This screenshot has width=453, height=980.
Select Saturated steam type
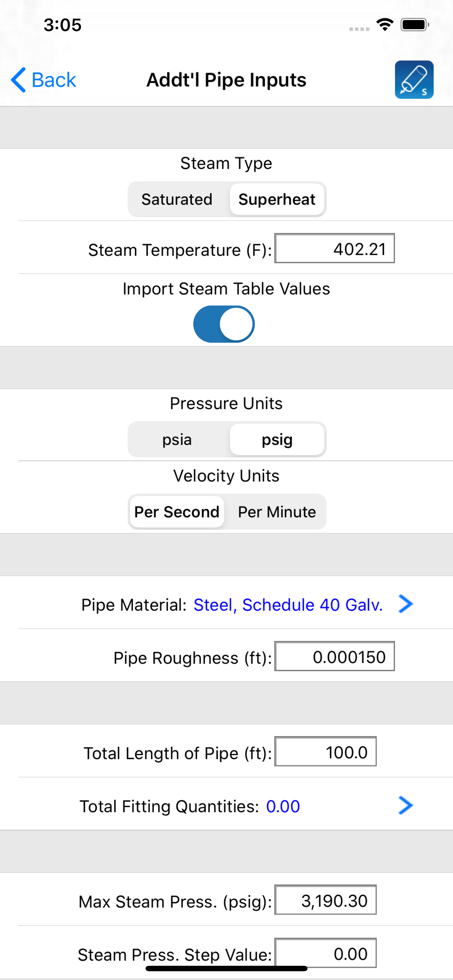pyautogui.click(x=177, y=199)
